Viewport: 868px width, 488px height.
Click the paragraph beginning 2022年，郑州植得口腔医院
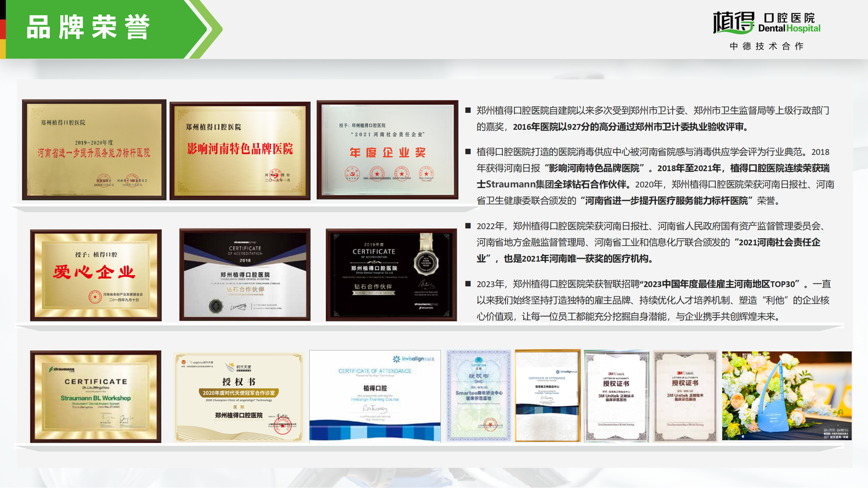(x=652, y=242)
